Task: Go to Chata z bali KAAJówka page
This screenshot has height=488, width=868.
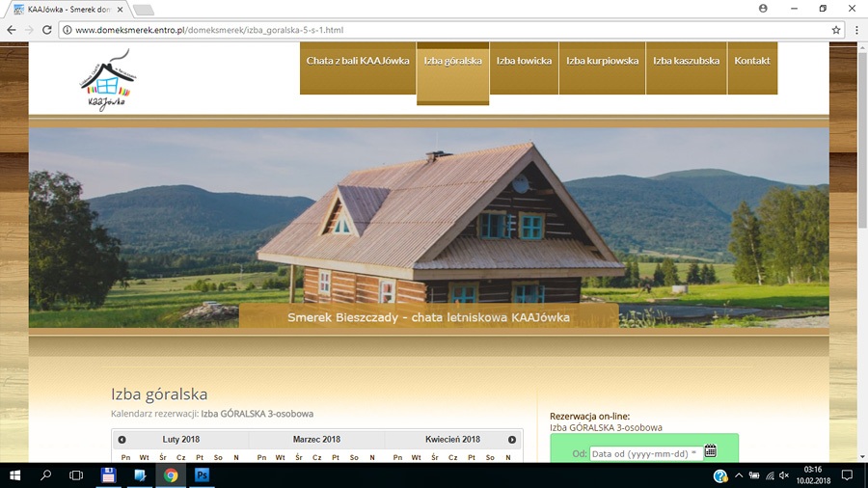Action: [357, 61]
